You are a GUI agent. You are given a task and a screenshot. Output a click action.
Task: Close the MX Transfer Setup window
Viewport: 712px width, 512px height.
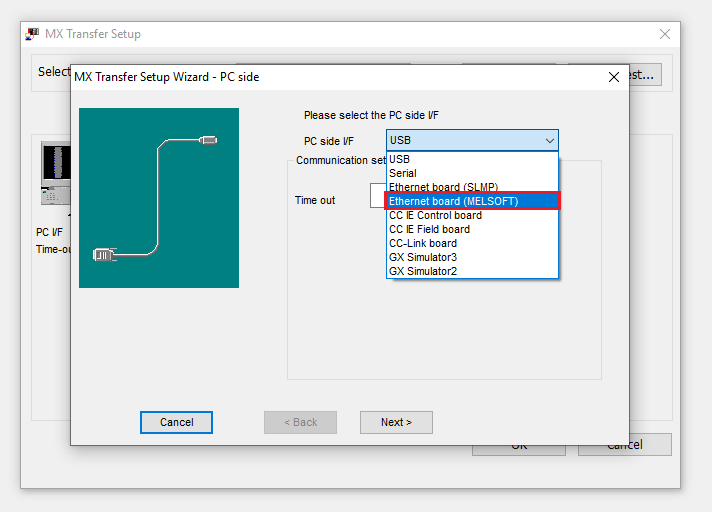(x=665, y=34)
